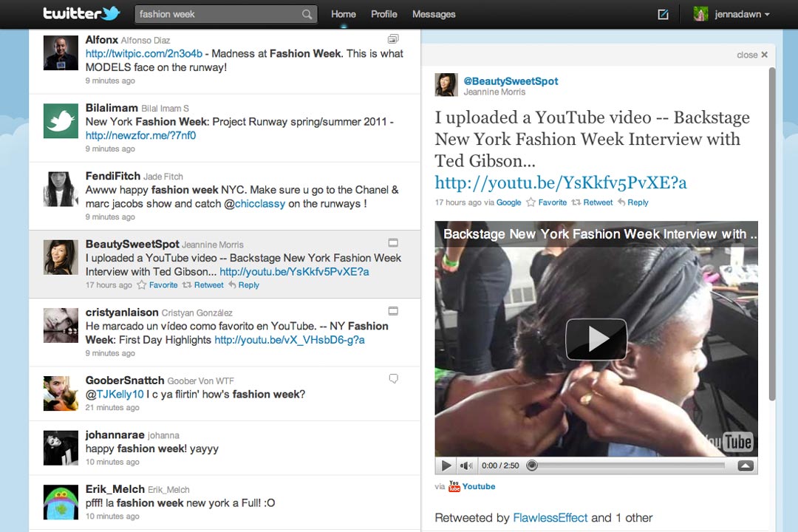Click 17 hours ago timestamp in detail pane
798x532 pixels.
pyautogui.click(x=458, y=202)
